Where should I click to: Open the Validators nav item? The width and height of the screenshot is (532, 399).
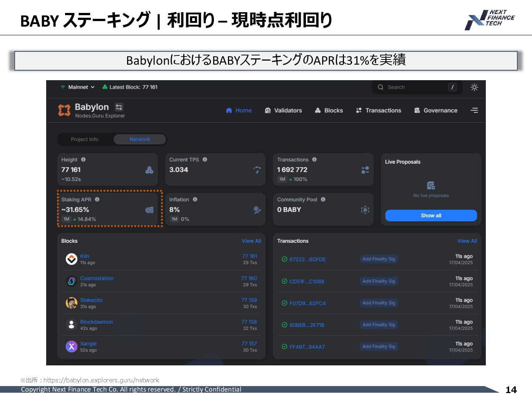[x=283, y=110]
